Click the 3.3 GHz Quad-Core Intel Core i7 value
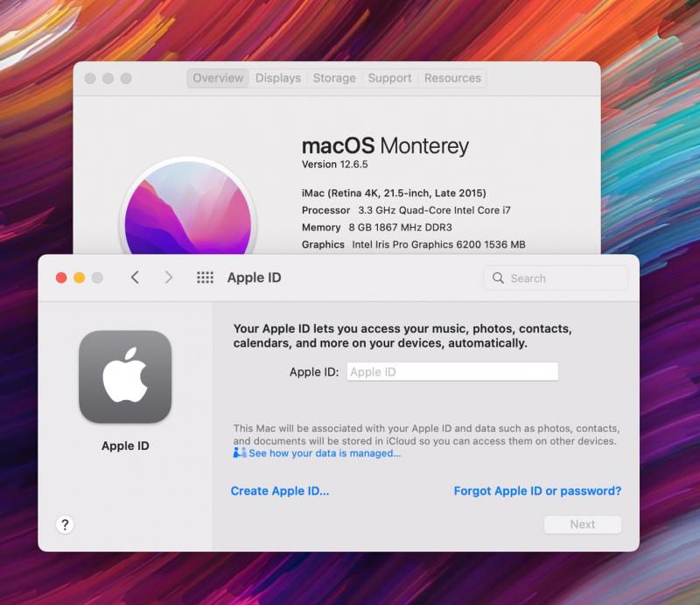 (x=434, y=210)
